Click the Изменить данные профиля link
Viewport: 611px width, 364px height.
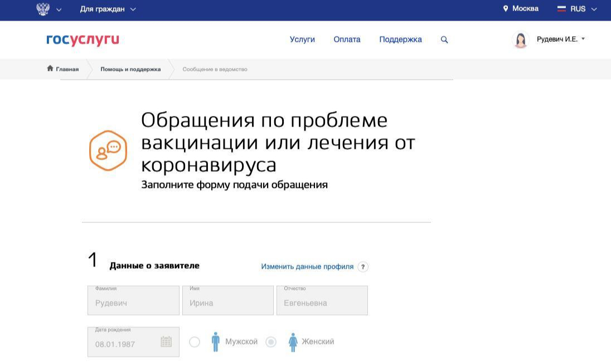point(307,267)
